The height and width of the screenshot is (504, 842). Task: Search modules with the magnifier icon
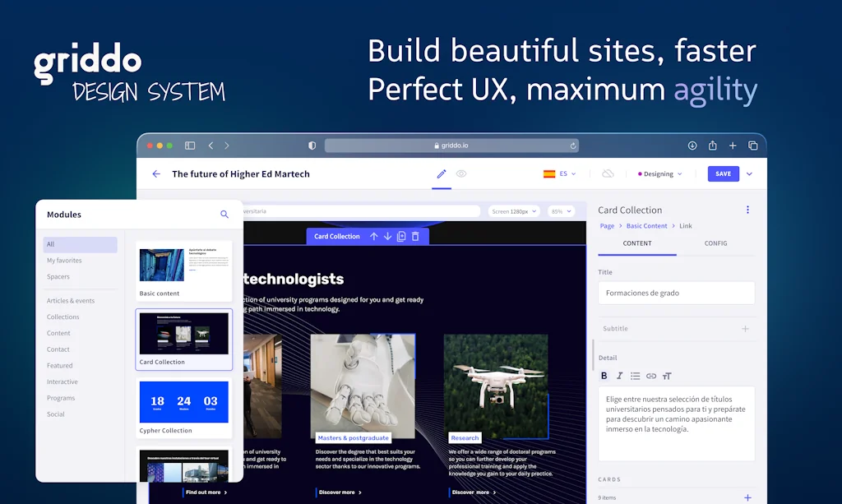[224, 215]
